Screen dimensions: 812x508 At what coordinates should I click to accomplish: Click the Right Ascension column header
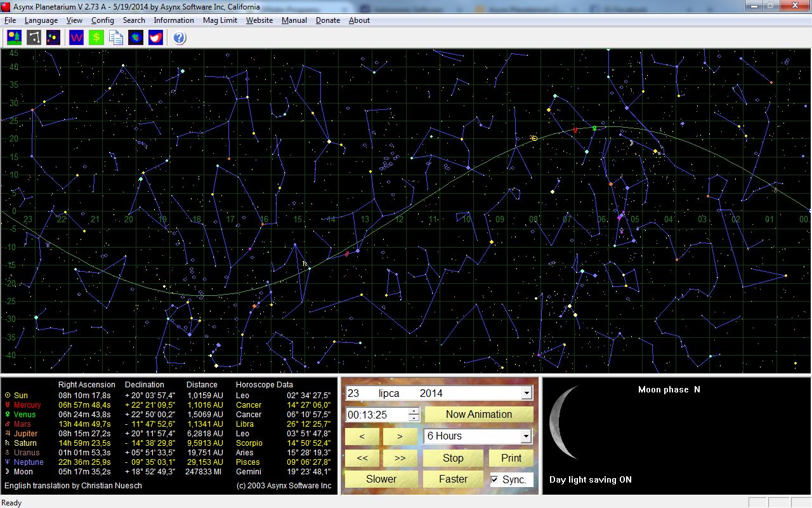[87, 385]
